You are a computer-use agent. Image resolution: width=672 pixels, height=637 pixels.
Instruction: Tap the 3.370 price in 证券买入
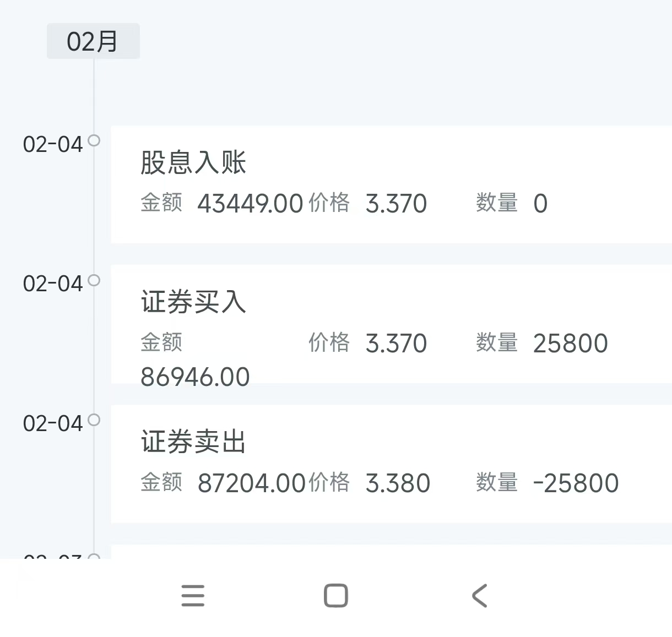396,344
